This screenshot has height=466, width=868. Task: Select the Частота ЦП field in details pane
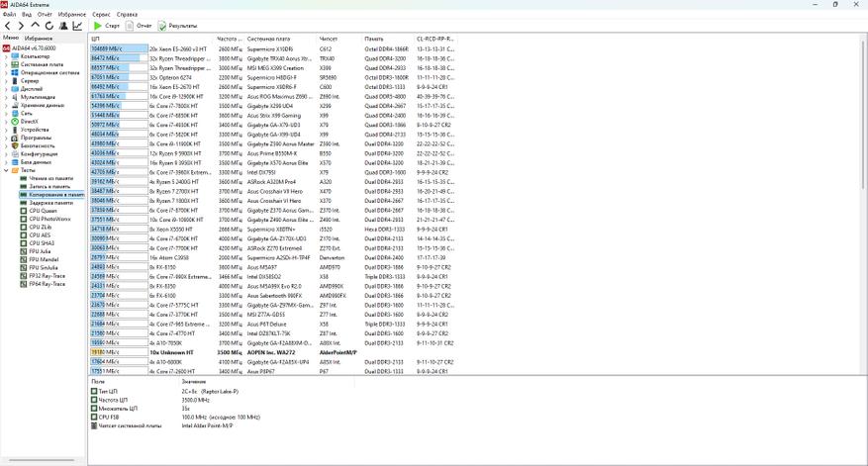point(113,400)
